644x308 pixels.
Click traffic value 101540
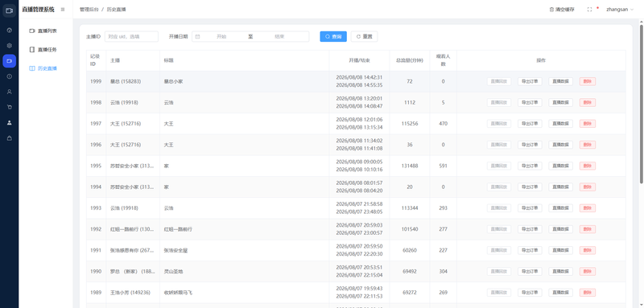pos(410,229)
